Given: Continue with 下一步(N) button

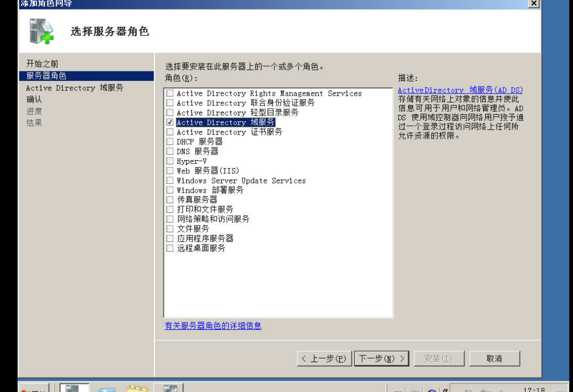Looking at the screenshot, I should tap(381, 358).
